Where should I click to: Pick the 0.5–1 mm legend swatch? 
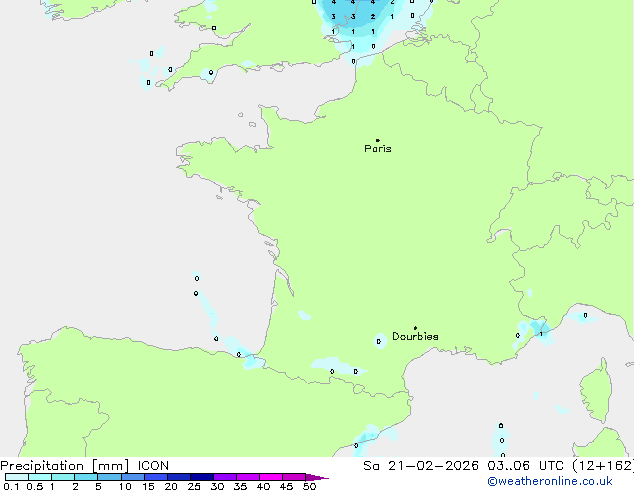pyautogui.click(x=40, y=477)
